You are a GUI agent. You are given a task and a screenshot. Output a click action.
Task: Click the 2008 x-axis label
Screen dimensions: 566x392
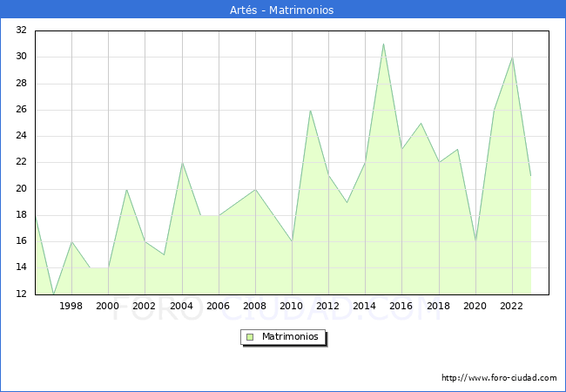pyautogui.click(x=255, y=306)
